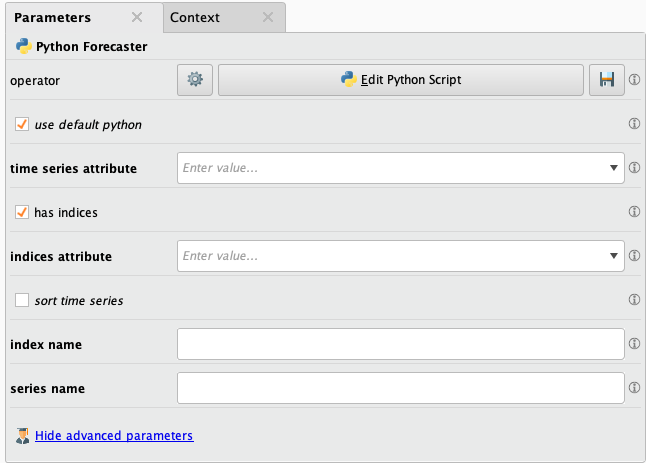
Task: Click info icon for index name
Action: click(634, 344)
